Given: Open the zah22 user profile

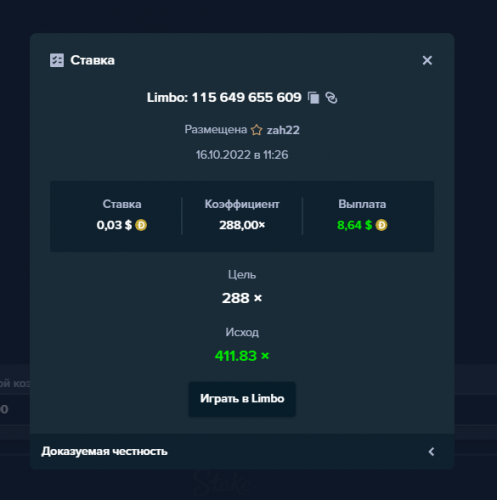Looking at the screenshot, I should pyautogui.click(x=283, y=130).
